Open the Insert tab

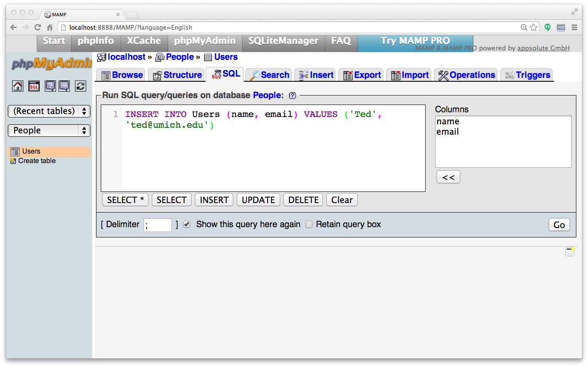(x=316, y=75)
